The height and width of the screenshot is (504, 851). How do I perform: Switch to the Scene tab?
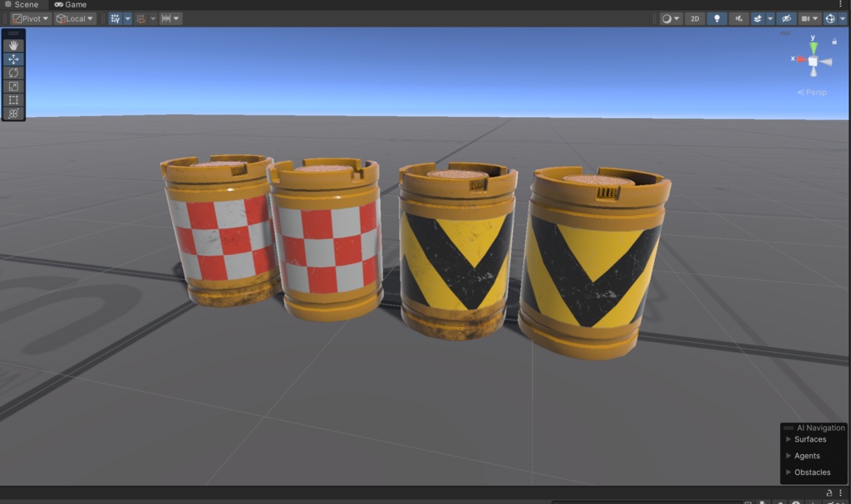27,4
